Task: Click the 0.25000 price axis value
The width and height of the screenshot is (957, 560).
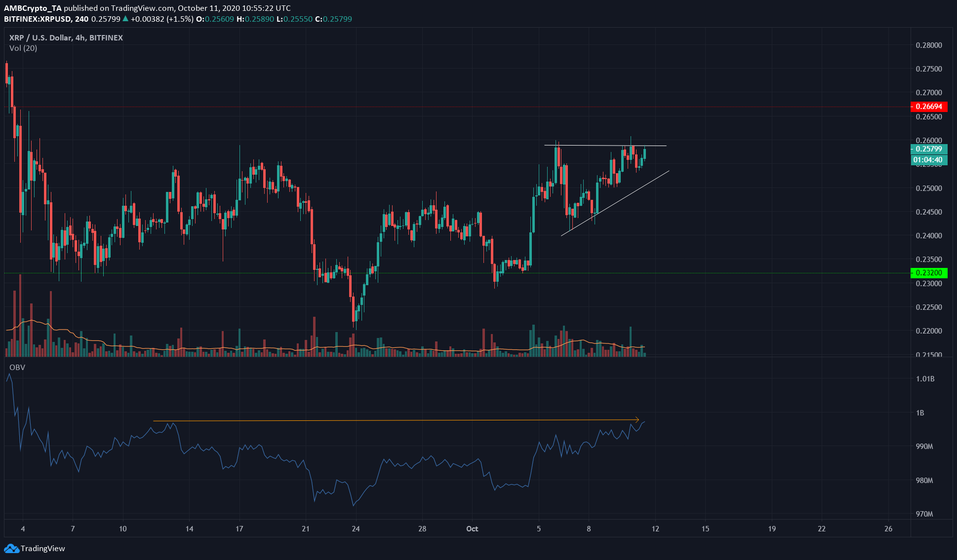Action: 929,188
